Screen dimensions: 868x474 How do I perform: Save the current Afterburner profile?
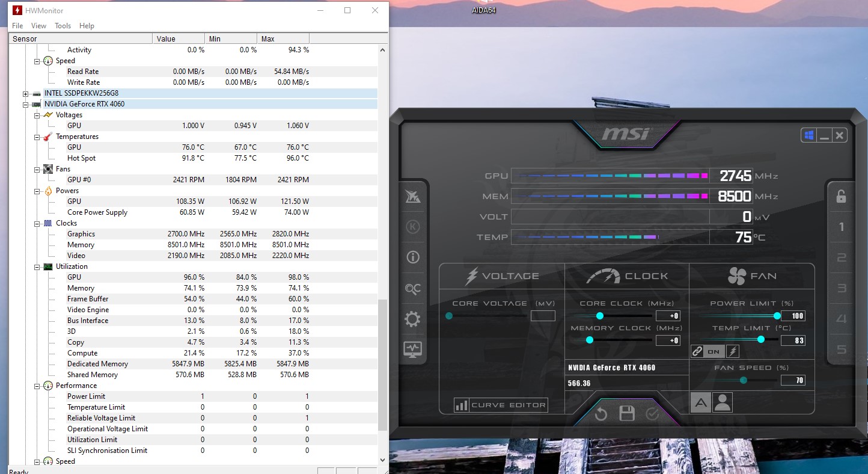(x=627, y=414)
